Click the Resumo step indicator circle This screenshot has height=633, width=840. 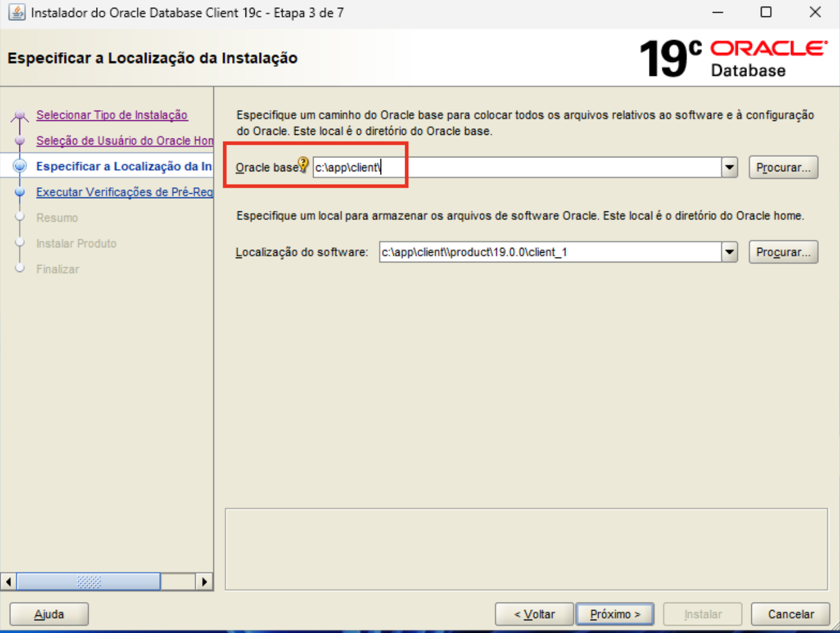[x=21, y=217]
